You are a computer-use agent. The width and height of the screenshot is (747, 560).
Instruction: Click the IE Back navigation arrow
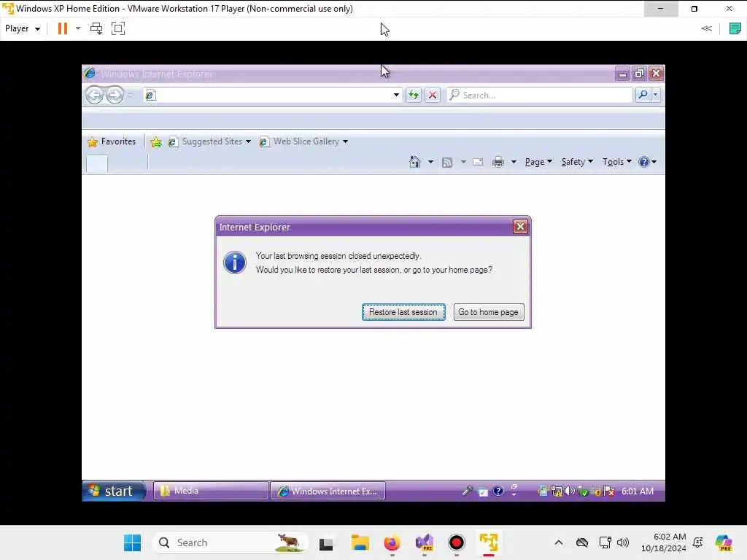[94, 96]
